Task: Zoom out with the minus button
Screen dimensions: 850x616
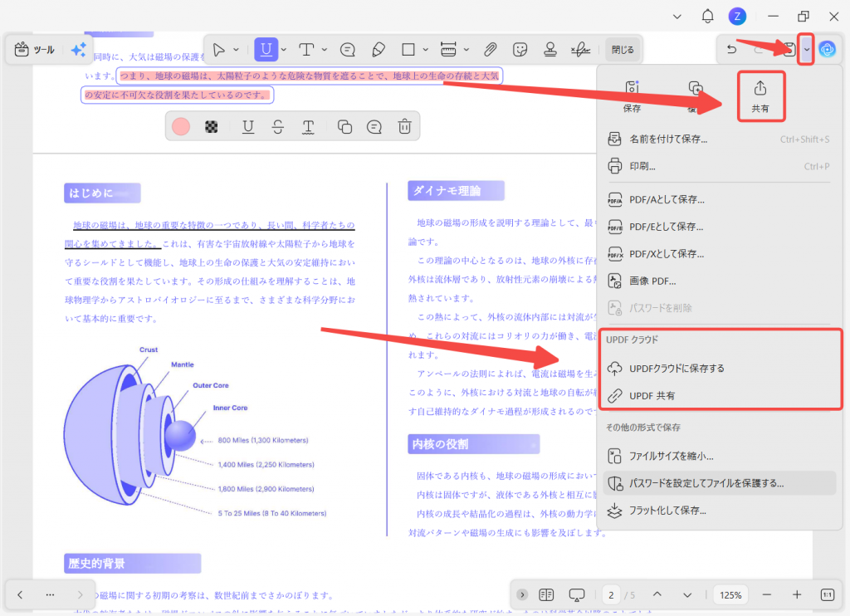Action: coord(766,595)
